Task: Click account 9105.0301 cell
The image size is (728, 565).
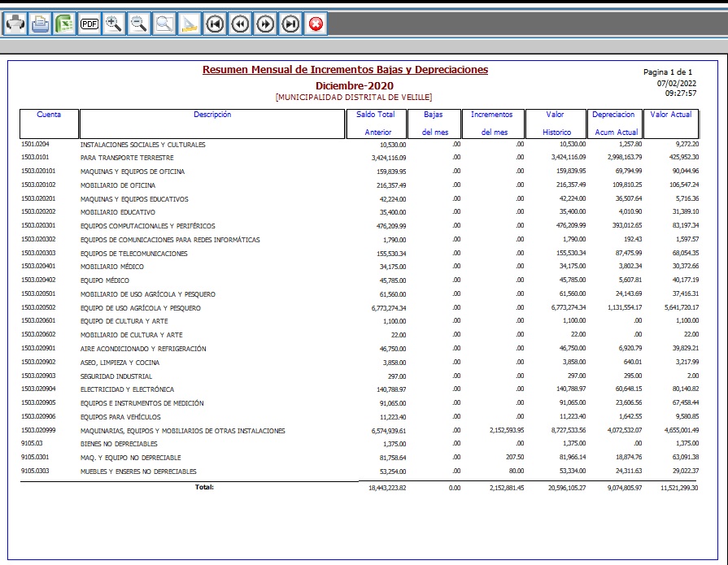Action: [x=35, y=457]
